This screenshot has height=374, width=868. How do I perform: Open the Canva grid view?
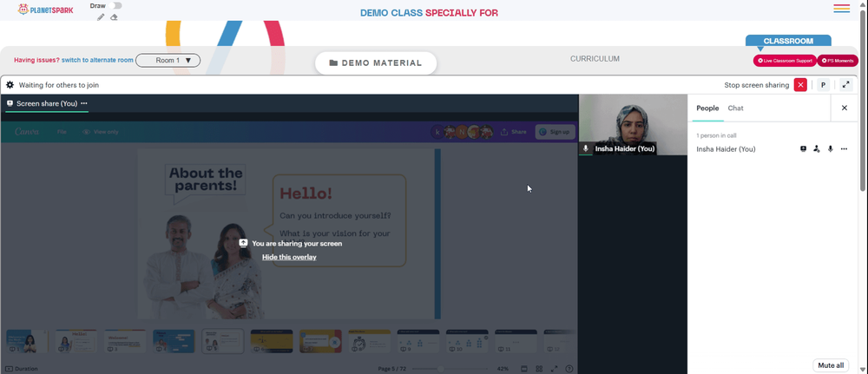(539, 369)
